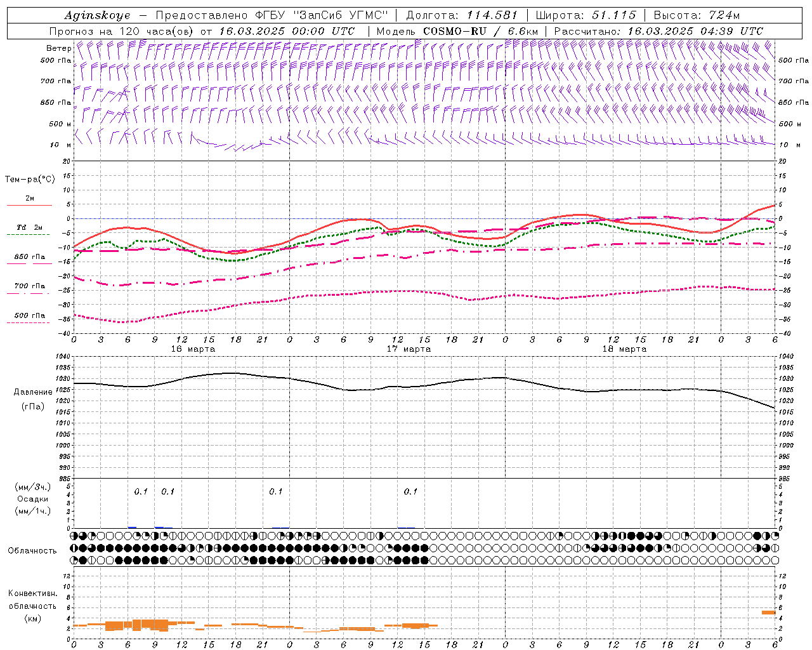Viewport: 812px width, 650px height.
Task: Click the station name Aginskoye in the header
Action: (x=97, y=15)
